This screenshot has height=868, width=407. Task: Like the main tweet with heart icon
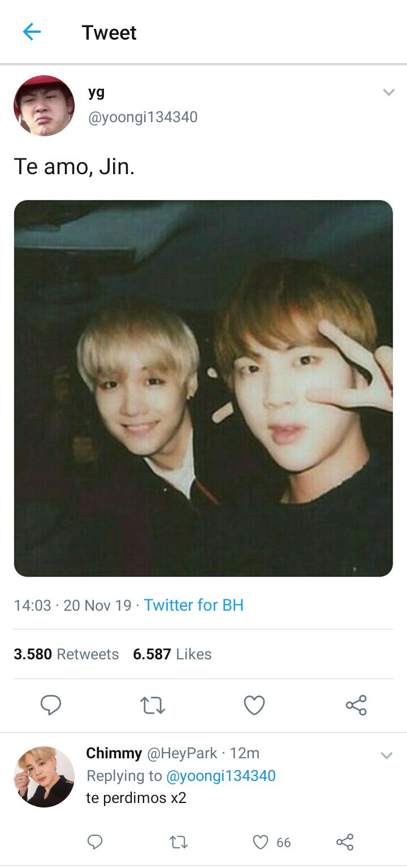[254, 705]
